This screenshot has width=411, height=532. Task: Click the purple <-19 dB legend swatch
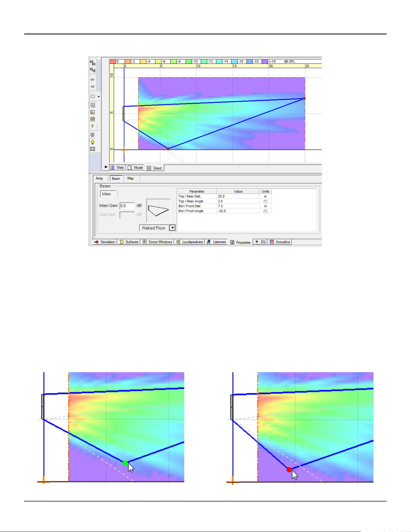click(265, 61)
